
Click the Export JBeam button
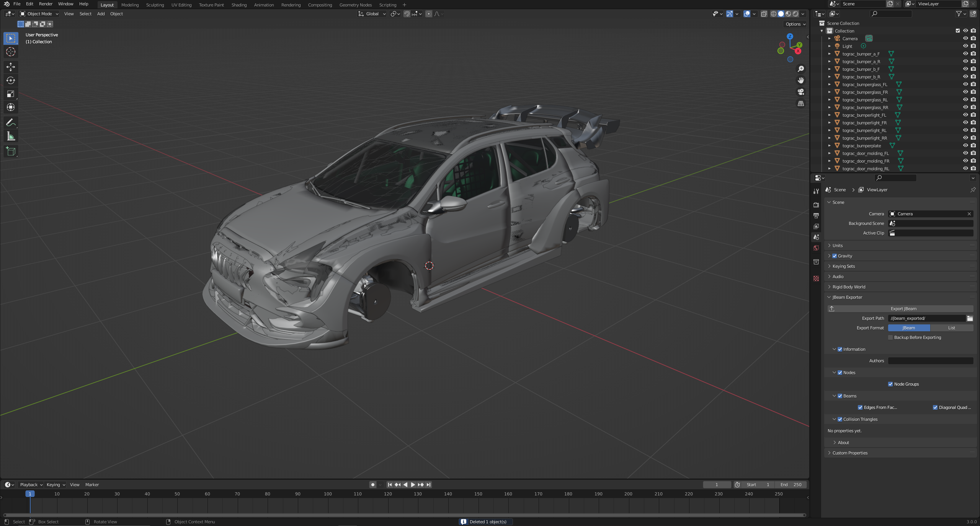click(x=903, y=309)
